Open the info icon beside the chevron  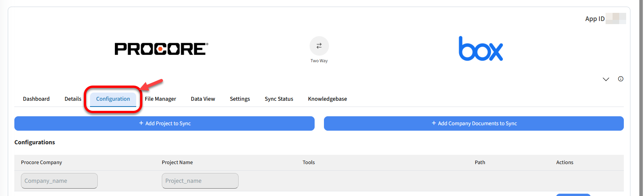click(621, 79)
